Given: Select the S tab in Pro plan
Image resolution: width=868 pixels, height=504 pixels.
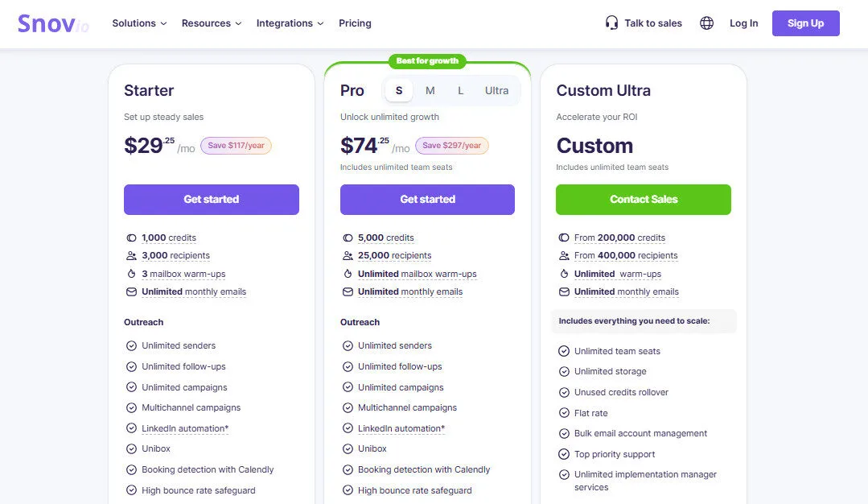Looking at the screenshot, I should tap(398, 90).
